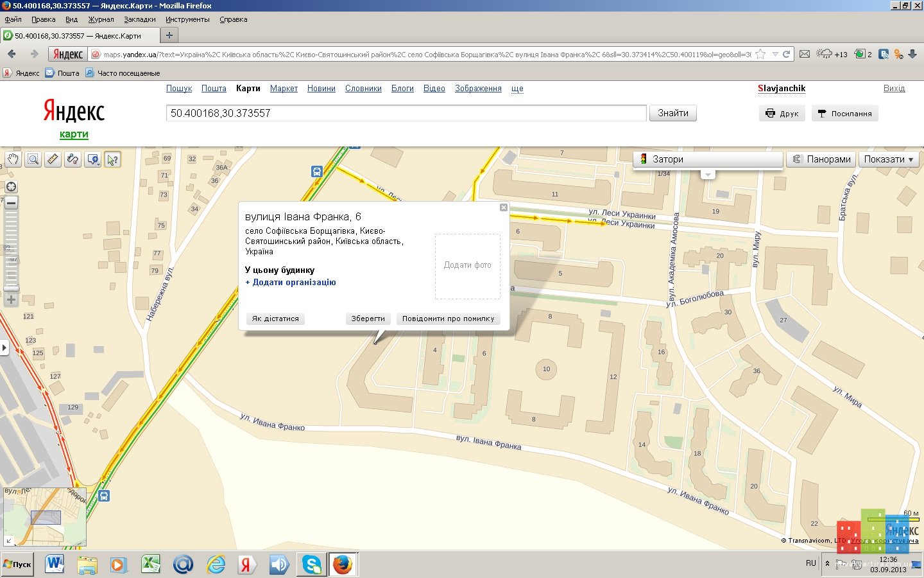Click the 'карти' link under logo
Screen dimensions: 924x578
pyautogui.click(x=74, y=134)
